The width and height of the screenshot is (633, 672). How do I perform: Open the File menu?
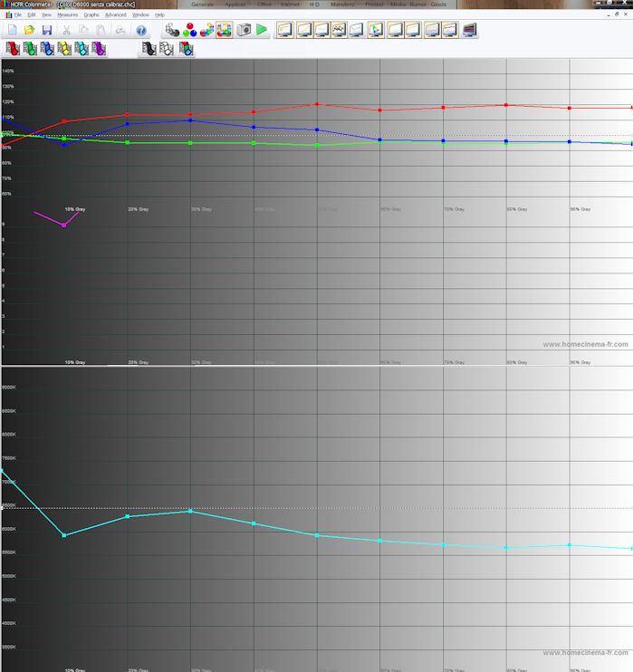click(17, 14)
